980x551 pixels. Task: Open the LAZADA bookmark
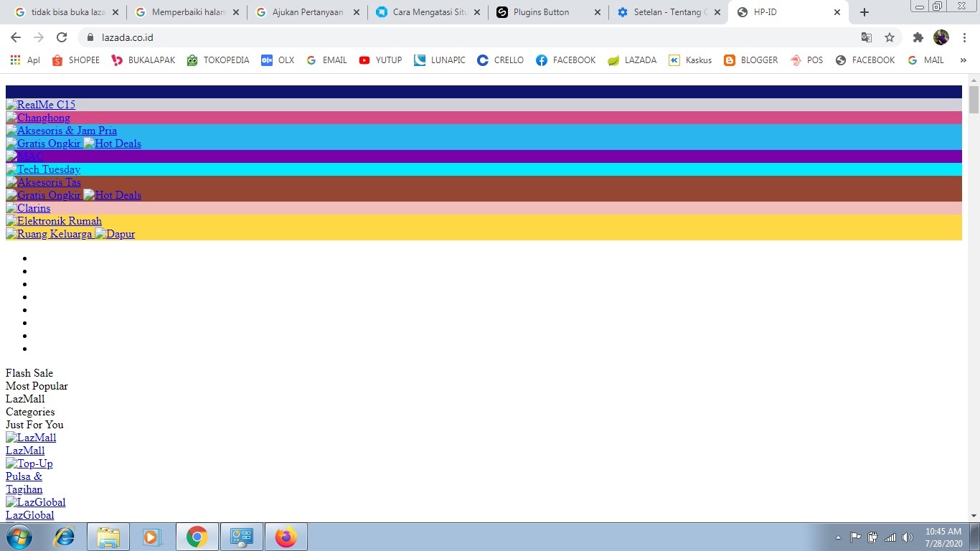(x=632, y=60)
